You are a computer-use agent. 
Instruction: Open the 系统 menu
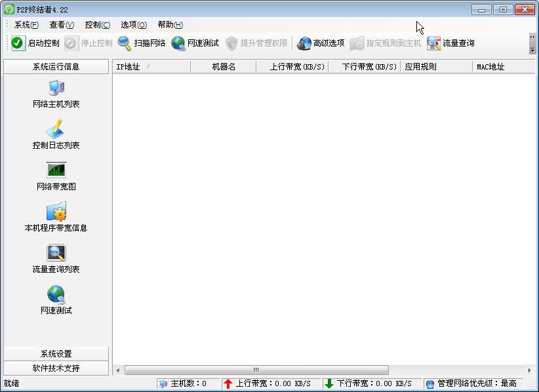tap(24, 25)
